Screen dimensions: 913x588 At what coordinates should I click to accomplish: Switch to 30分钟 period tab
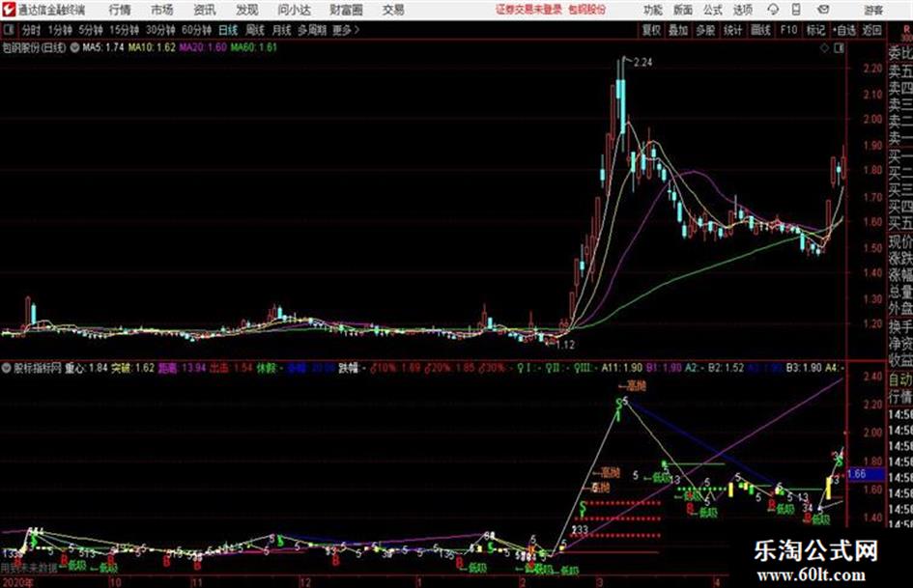click(160, 30)
